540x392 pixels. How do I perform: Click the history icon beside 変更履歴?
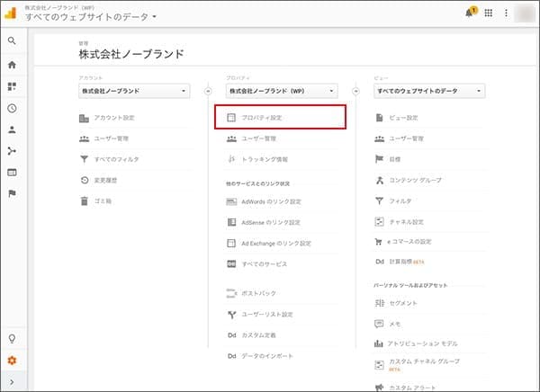coord(85,180)
